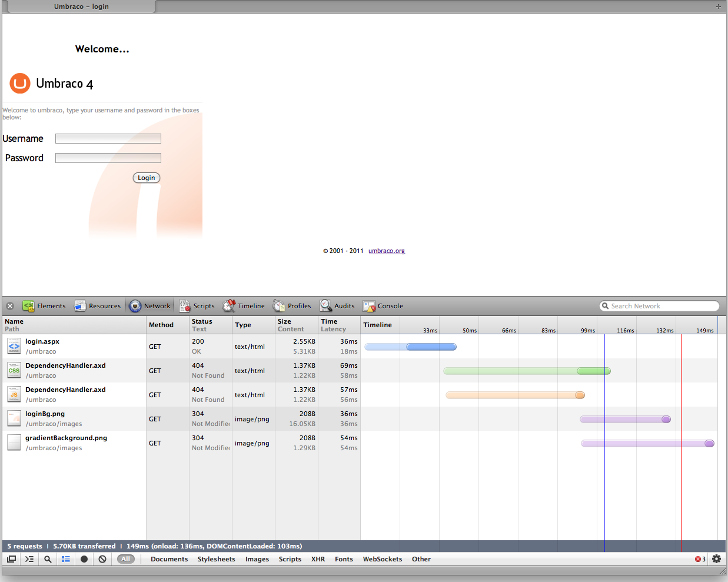Open the Resources panel
The image size is (728, 582).
point(98,306)
